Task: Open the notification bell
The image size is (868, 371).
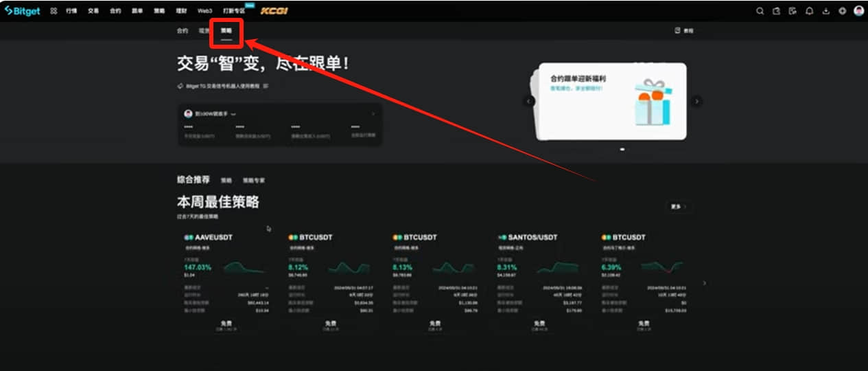Action: pyautogui.click(x=809, y=11)
